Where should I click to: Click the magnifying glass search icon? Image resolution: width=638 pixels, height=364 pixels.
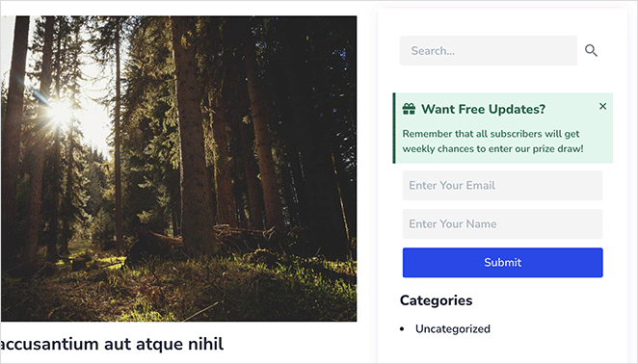[x=591, y=50]
